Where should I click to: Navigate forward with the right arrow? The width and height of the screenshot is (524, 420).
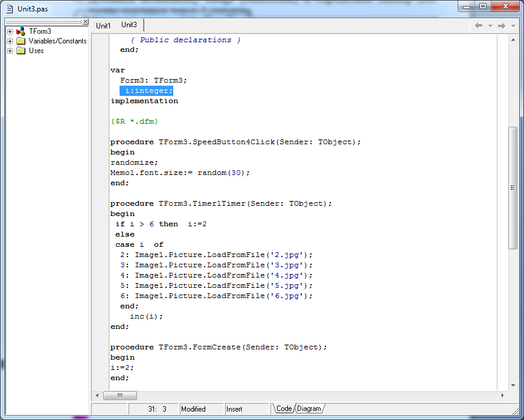(x=502, y=26)
